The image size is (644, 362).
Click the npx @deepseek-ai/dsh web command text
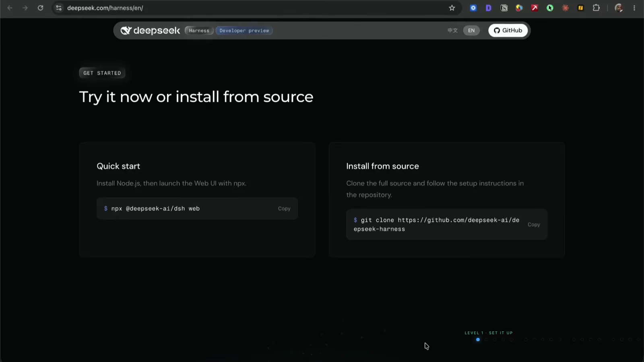tap(155, 209)
